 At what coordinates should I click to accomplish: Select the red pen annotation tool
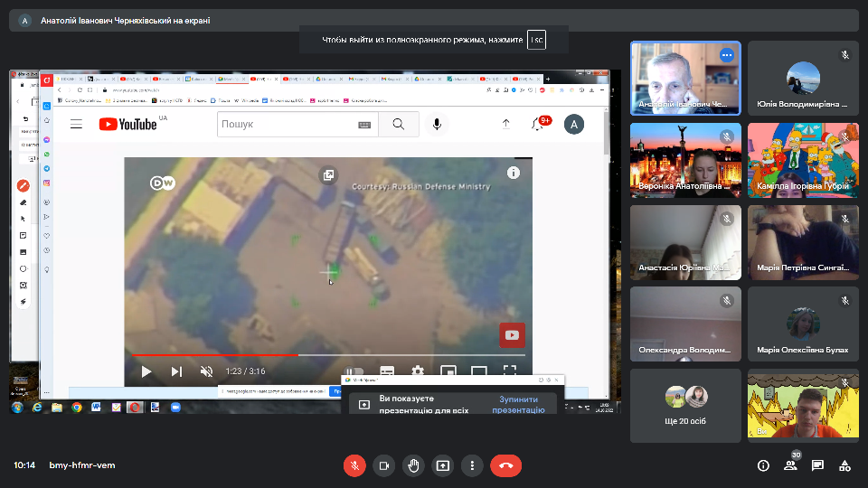click(24, 185)
